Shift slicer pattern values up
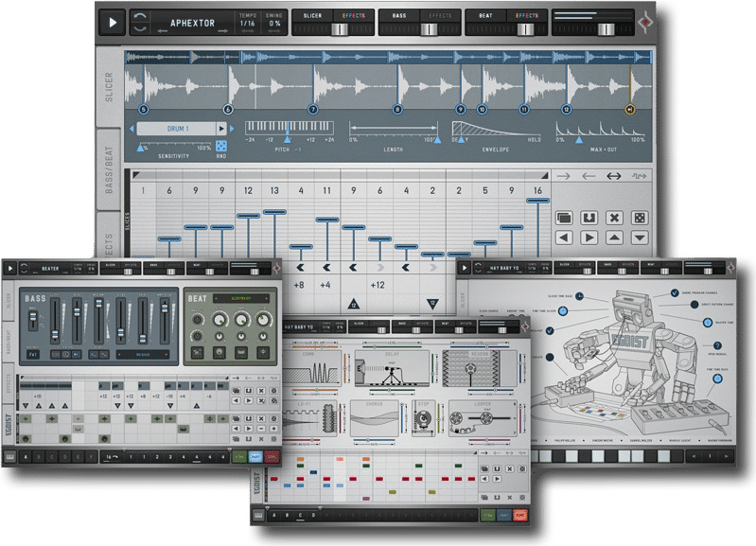Viewport: 756px width, 546px height. (x=614, y=238)
